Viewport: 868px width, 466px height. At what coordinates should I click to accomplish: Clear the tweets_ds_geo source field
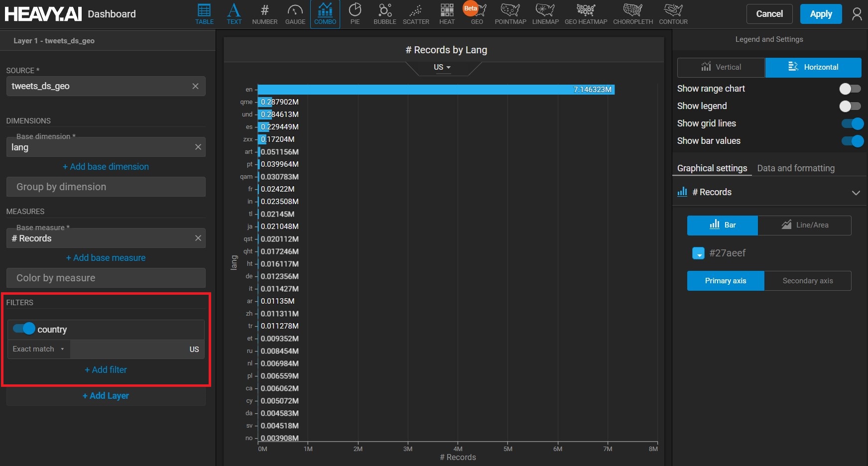pos(195,86)
